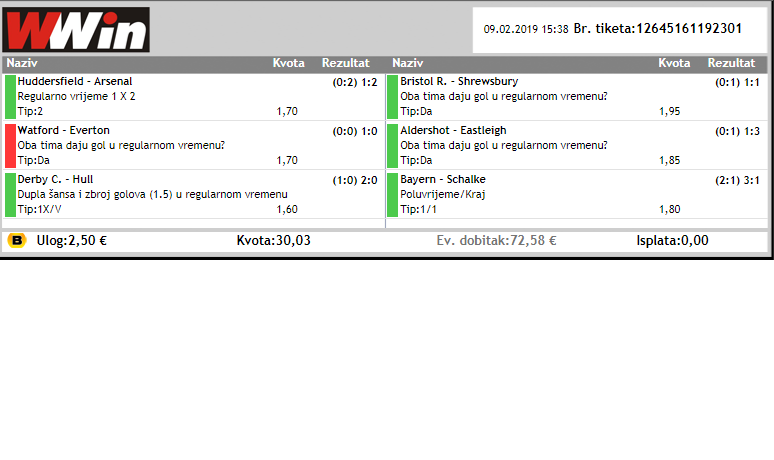Select the Huddersfield - Arsenal match name
774x460 pixels.
pyautogui.click(x=75, y=81)
